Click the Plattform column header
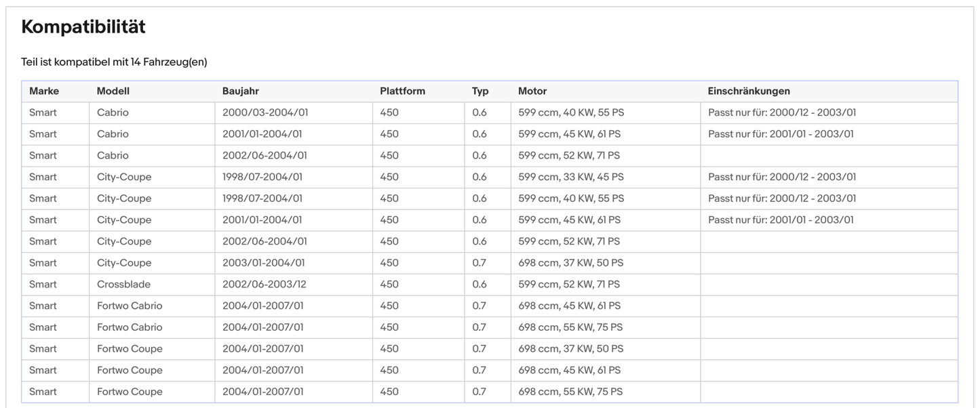 (x=402, y=91)
